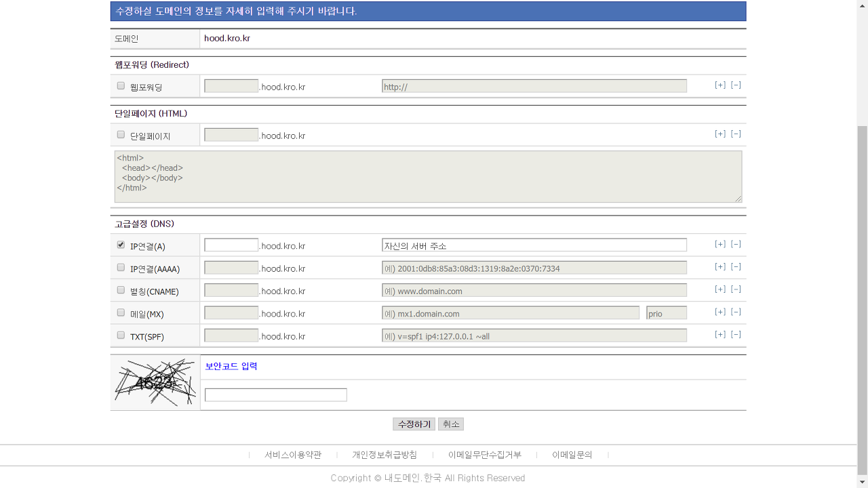Click the 웹포워딩 http:// URL field
This screenshot has height=488, width=868.
coord(534,86)
